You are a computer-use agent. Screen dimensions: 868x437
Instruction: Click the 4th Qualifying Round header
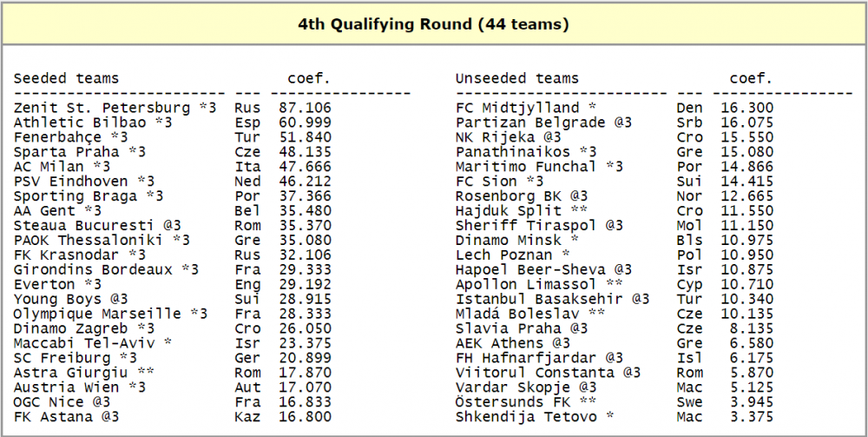(433, 24)
